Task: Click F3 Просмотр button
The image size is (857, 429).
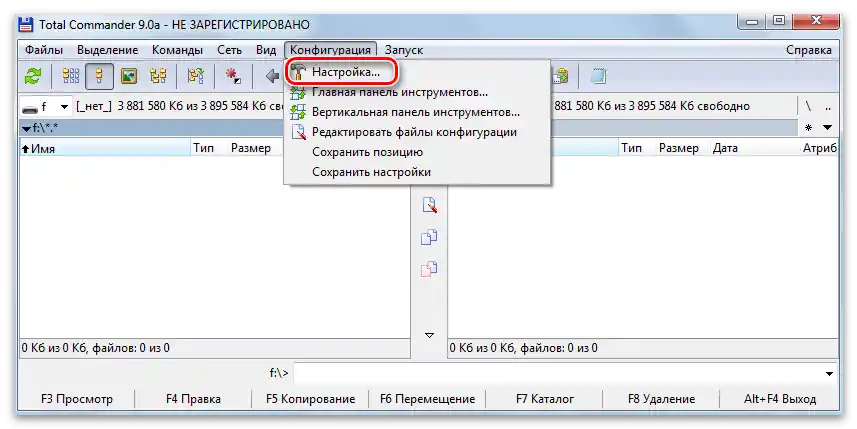Action: tap(77, 399)
